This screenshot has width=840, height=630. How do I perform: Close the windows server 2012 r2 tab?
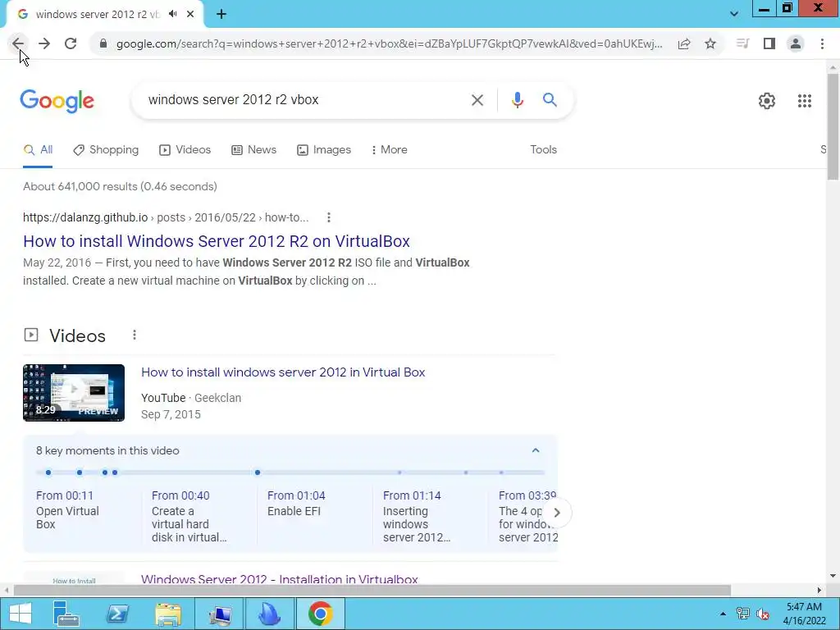pos(190,14)
